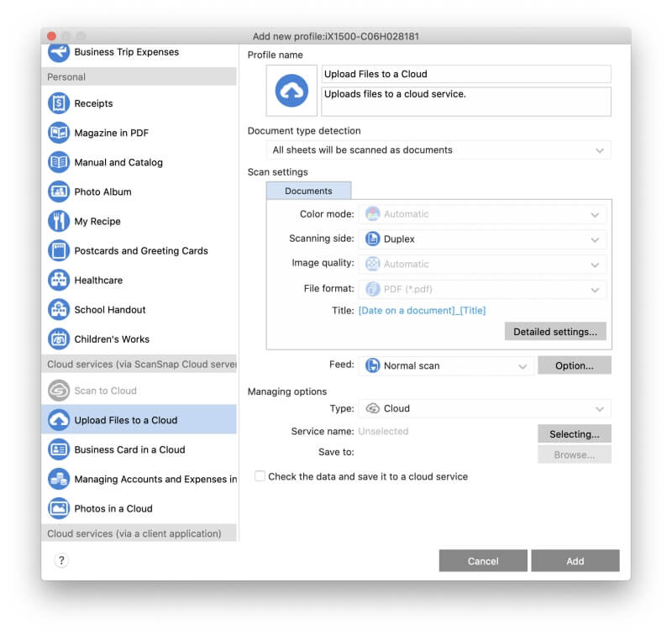Select the 'Children's Works' label
The height and width of the screenshot is (635, 672).
(x=112, y=339)
